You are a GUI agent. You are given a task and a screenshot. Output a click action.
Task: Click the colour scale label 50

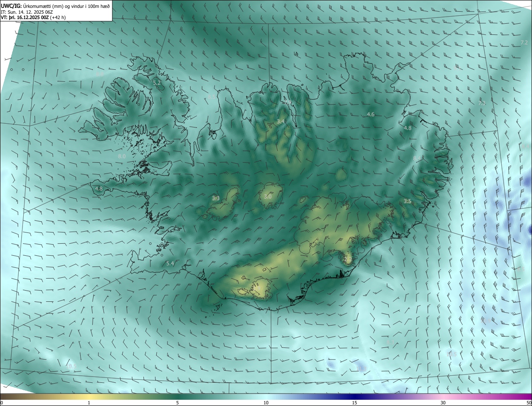[529, 403]
